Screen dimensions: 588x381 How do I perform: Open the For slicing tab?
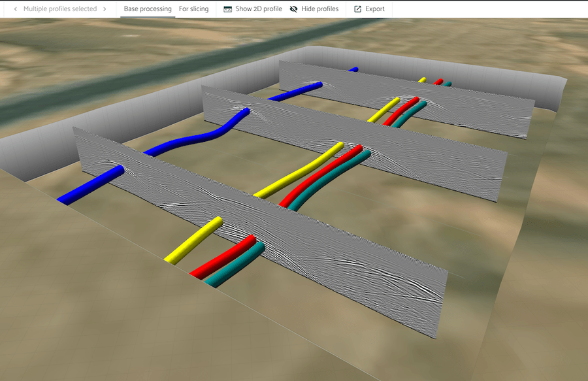(194, 9)
